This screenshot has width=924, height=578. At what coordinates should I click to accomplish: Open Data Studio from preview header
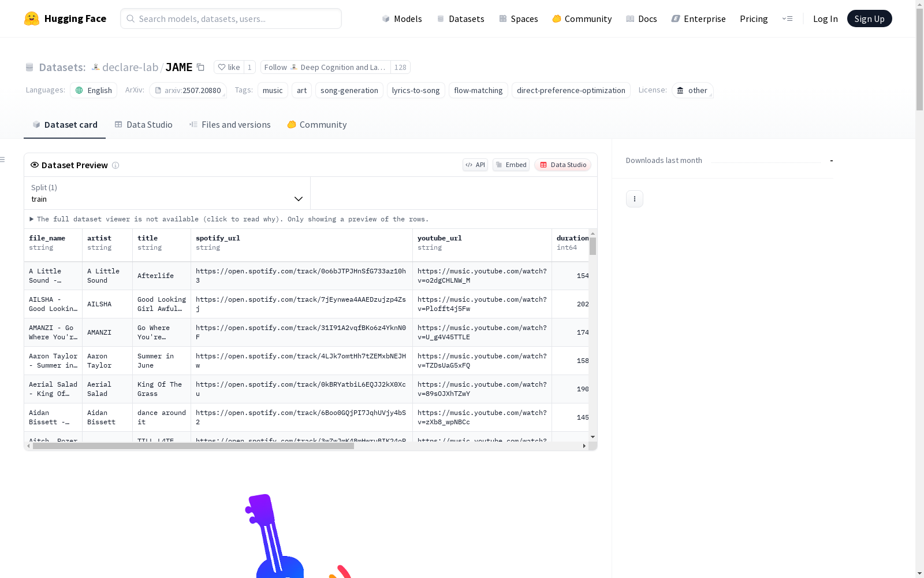click(x=562, y=165)
